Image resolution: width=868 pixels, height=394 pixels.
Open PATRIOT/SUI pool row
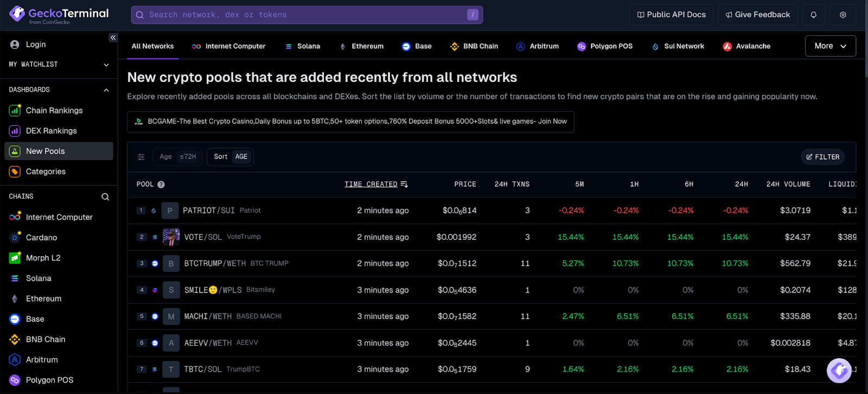pos(492,211)
